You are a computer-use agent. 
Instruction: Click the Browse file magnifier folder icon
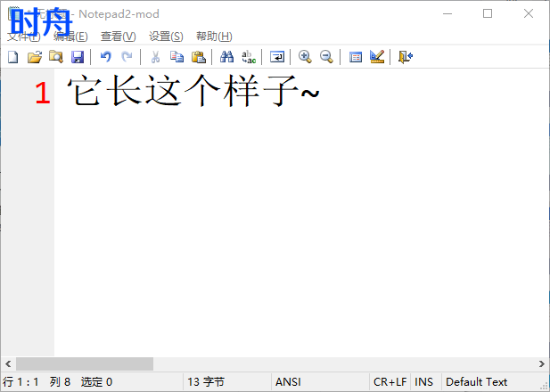[x=56, y=56]
